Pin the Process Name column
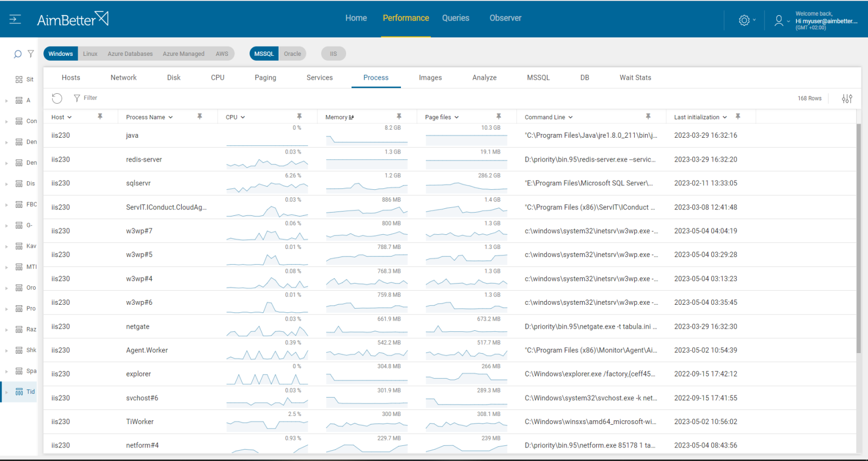 [x=200, y=117]
